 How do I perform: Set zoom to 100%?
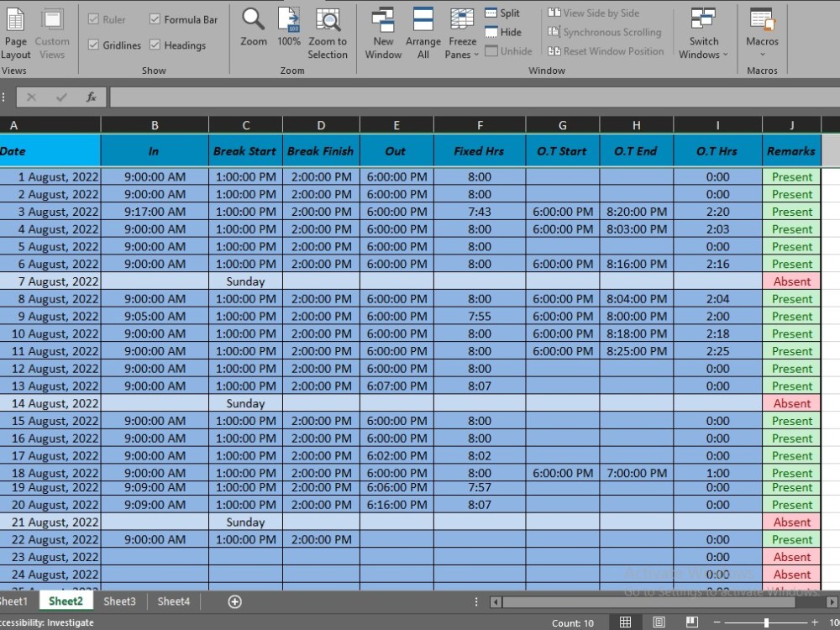289,27
